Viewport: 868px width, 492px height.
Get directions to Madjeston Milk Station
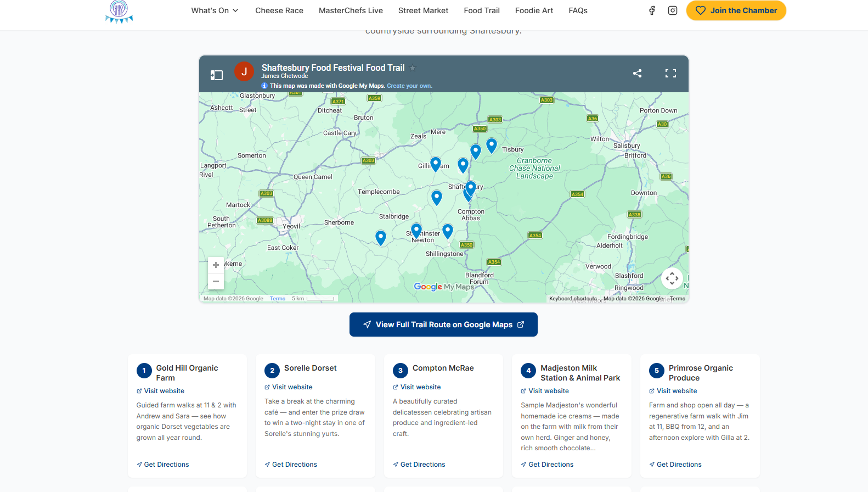click(547, 465)
